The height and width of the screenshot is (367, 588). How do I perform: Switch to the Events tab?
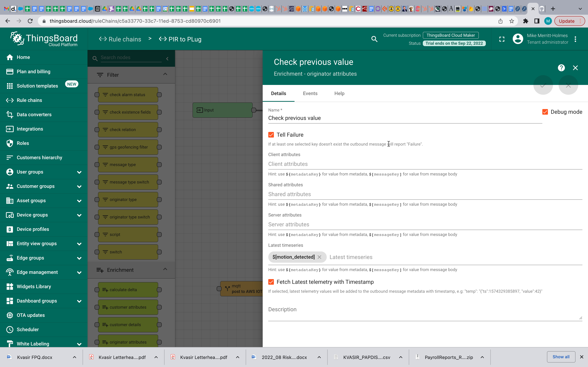coord(310,93)
